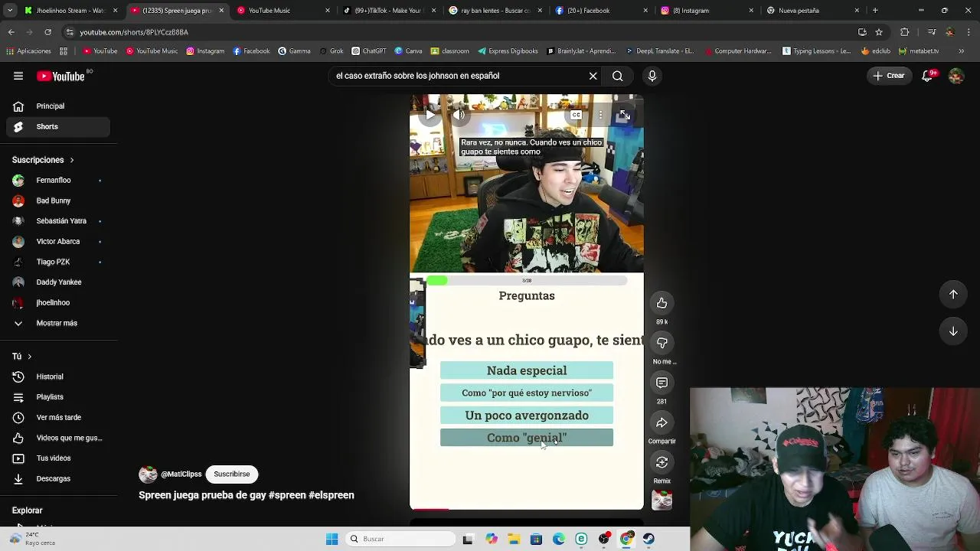980x551 pixels.
Task: Share the Short via Compartir
Action: (661, 422)
